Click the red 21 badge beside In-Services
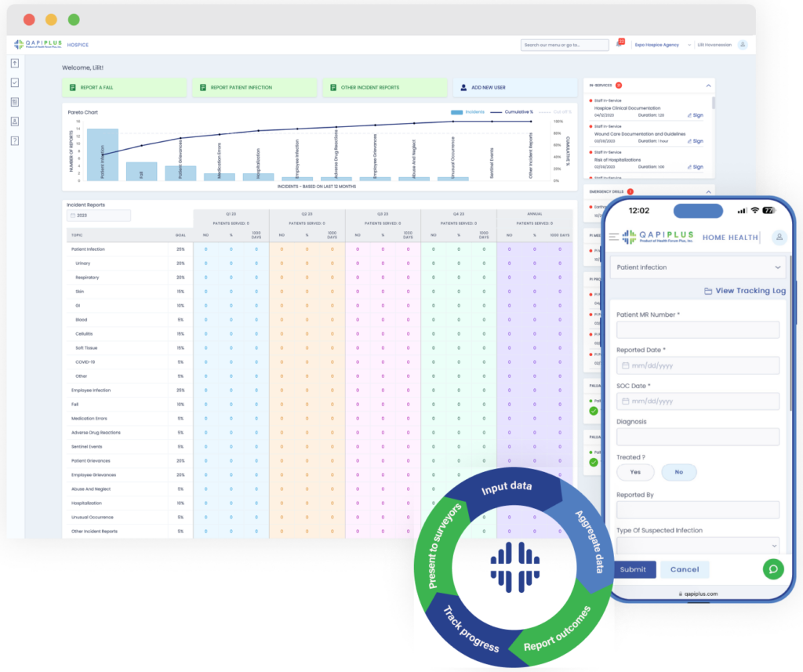 [619, 85]
